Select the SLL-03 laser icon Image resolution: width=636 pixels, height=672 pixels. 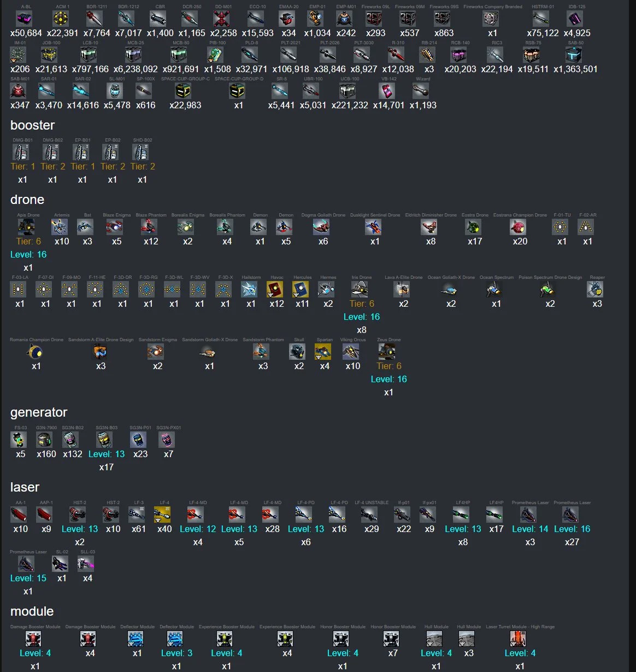pyautogui.click(x=86, y=563)
